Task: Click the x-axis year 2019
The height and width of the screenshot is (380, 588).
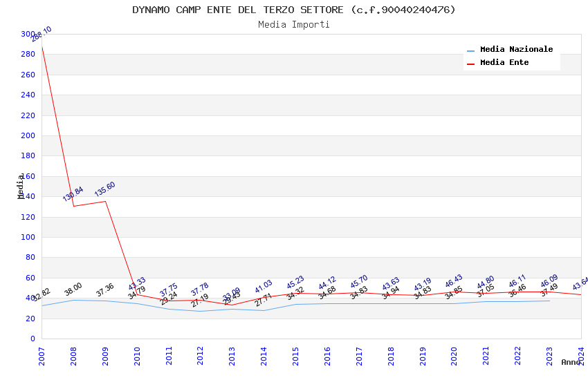Action: click(423, 356)
